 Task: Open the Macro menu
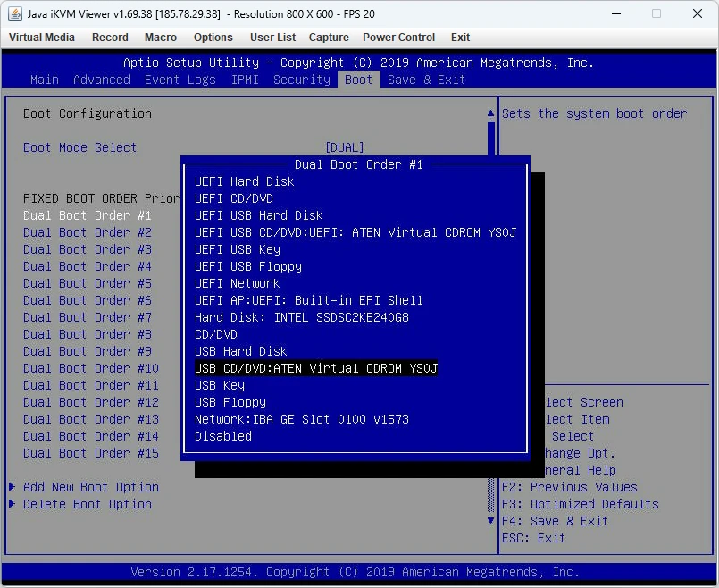click(161, 38)
